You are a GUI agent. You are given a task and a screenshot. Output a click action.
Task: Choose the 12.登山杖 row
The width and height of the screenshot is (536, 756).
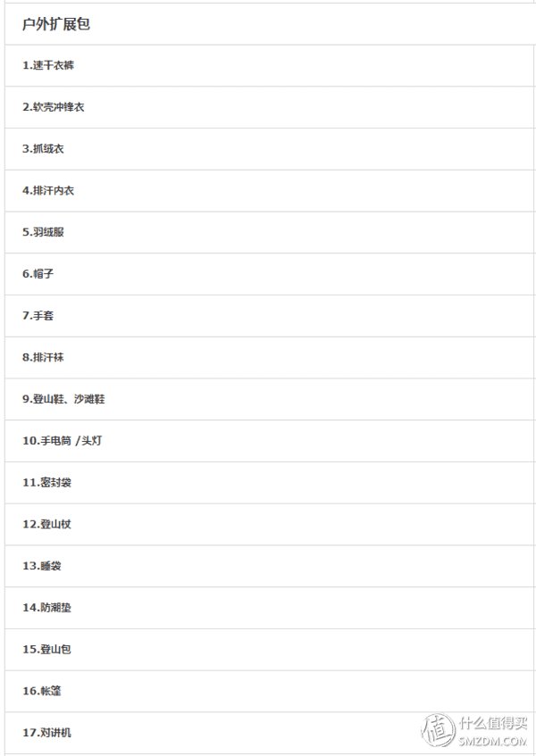click(270, 524)
